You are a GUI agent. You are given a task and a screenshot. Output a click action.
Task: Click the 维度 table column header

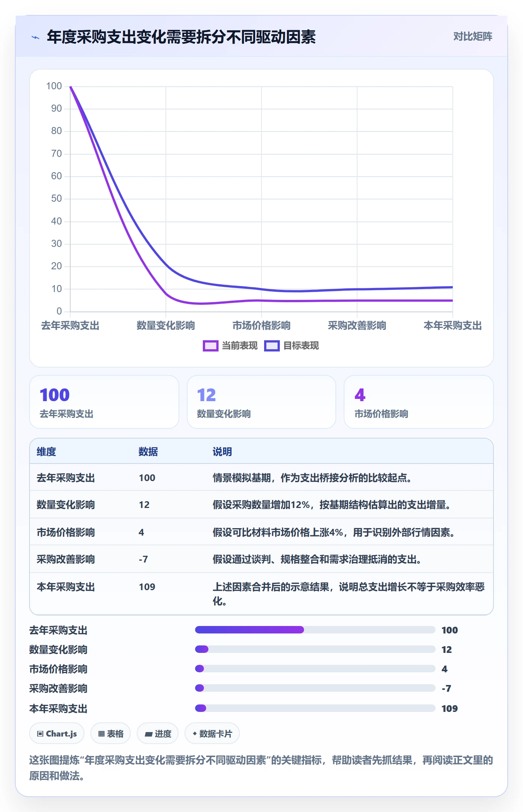pyautogui.click(x=46, y=452)
